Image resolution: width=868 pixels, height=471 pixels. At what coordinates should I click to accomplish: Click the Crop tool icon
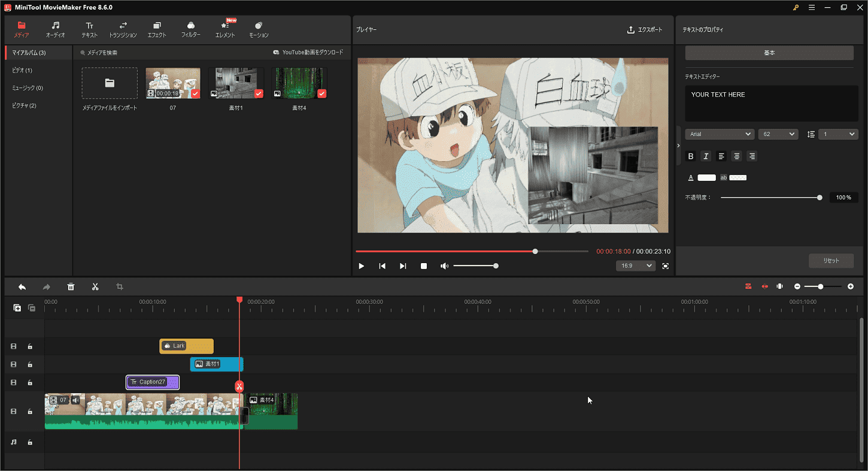(x=119, y=286)
